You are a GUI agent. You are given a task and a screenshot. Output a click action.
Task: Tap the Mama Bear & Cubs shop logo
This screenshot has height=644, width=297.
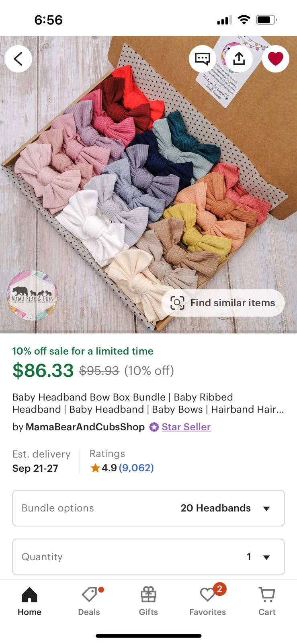click(32, 296)
